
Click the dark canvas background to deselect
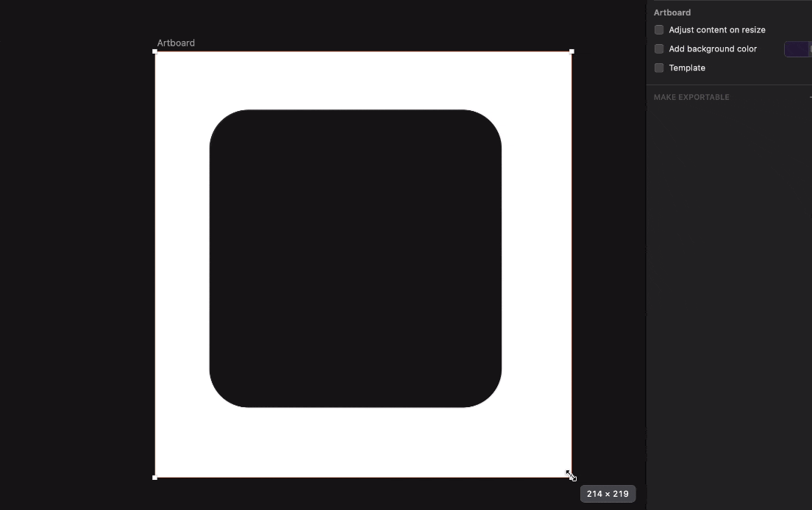point(74,294)
